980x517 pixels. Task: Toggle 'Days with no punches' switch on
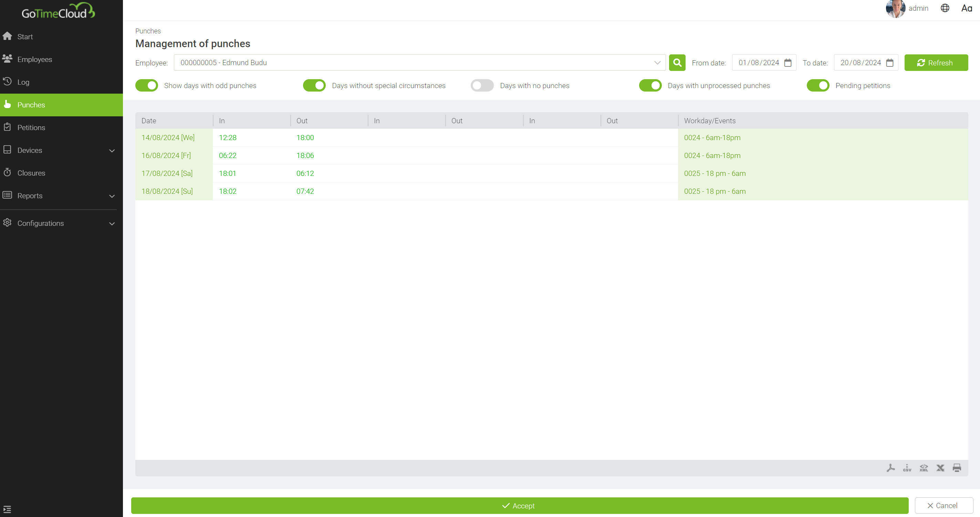point(482,85)
